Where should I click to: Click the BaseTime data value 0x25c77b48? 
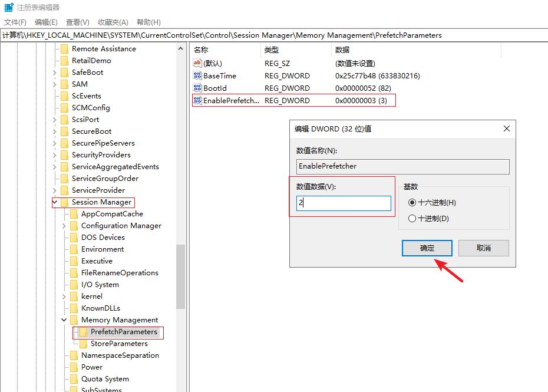pyautogui.click(x=378, y=76)
